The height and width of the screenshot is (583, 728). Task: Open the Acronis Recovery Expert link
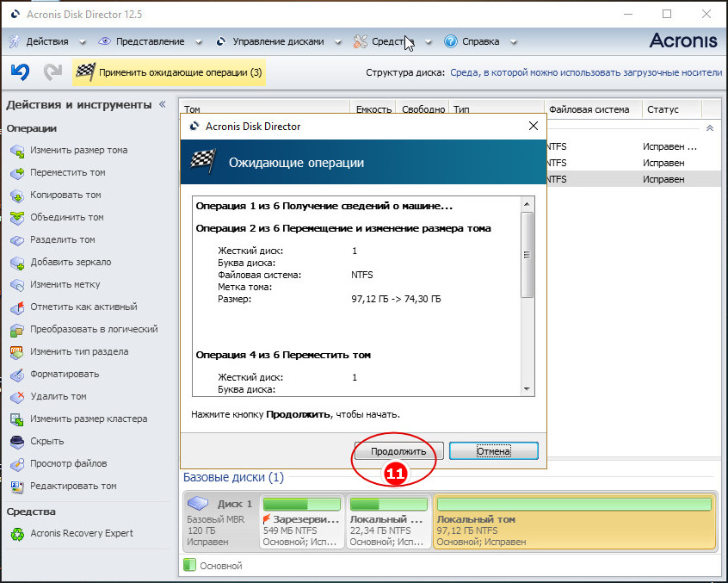click(x=82, y=533)
